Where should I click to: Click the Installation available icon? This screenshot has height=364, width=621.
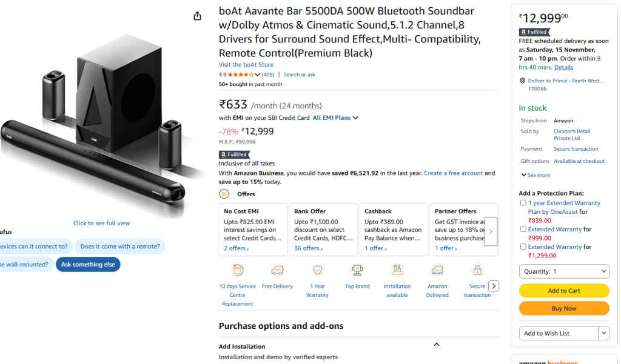397,271
